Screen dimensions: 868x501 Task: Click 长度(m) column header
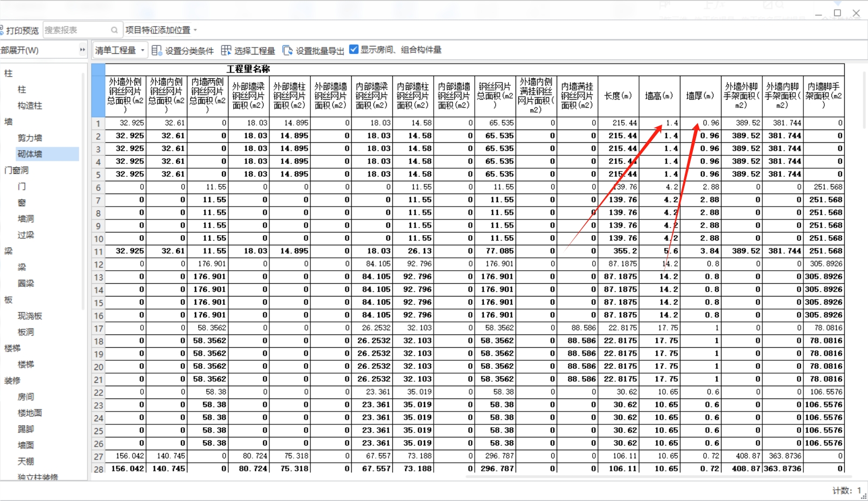pos(619,95)
